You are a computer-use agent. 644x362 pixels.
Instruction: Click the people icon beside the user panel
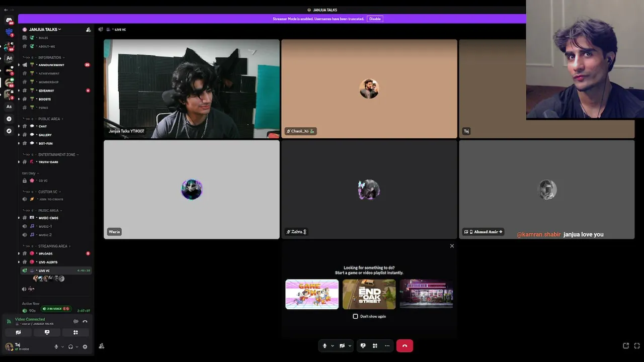[x=101, y=346]
